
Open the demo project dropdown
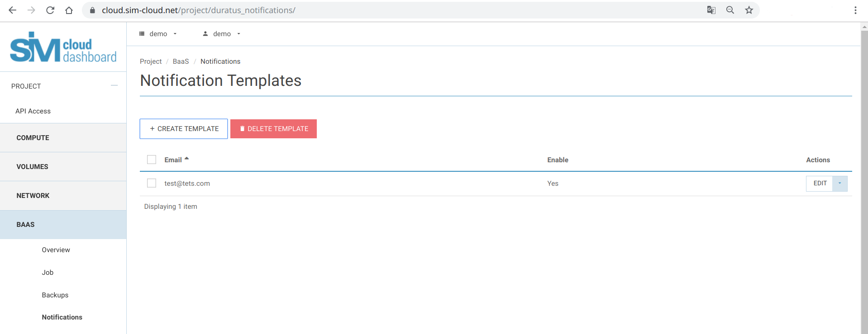click(158, 34)
